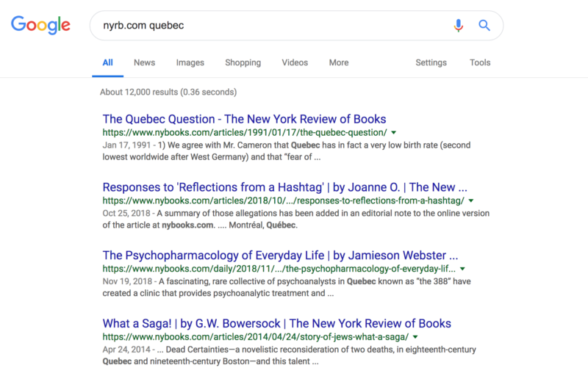
Task: Switch to the Images tab
Action: pyautogui.click(x=190, y=62)
